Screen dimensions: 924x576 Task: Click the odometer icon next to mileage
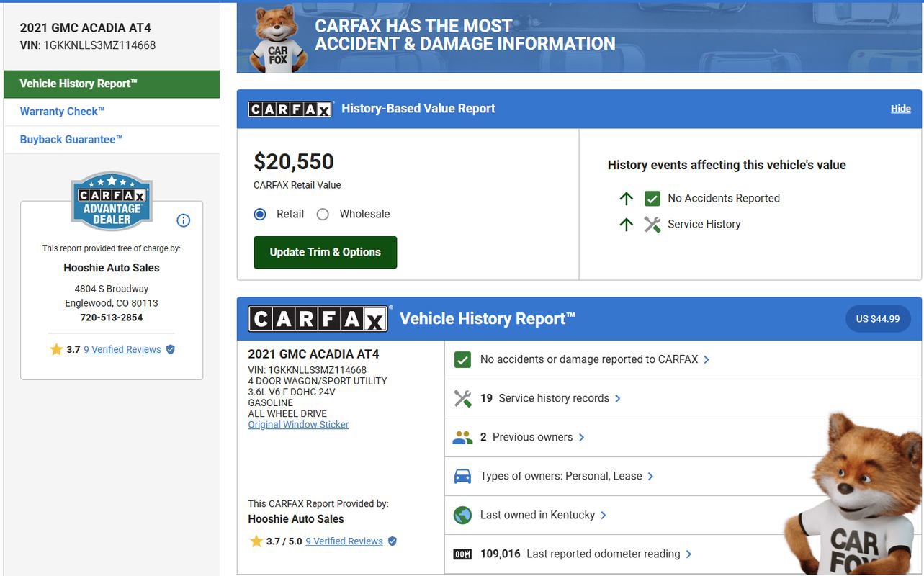click(x=462, y=553)
